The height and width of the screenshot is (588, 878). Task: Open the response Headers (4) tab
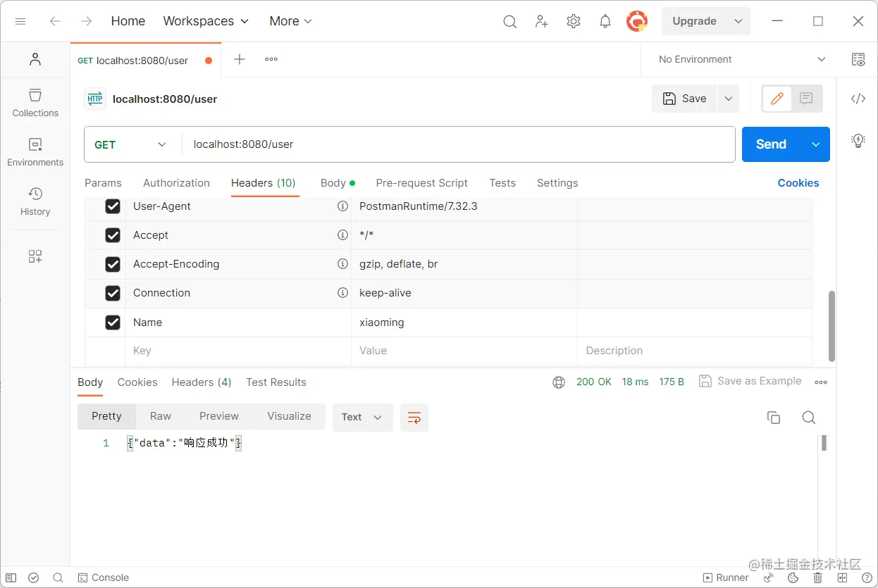point(202,382)
